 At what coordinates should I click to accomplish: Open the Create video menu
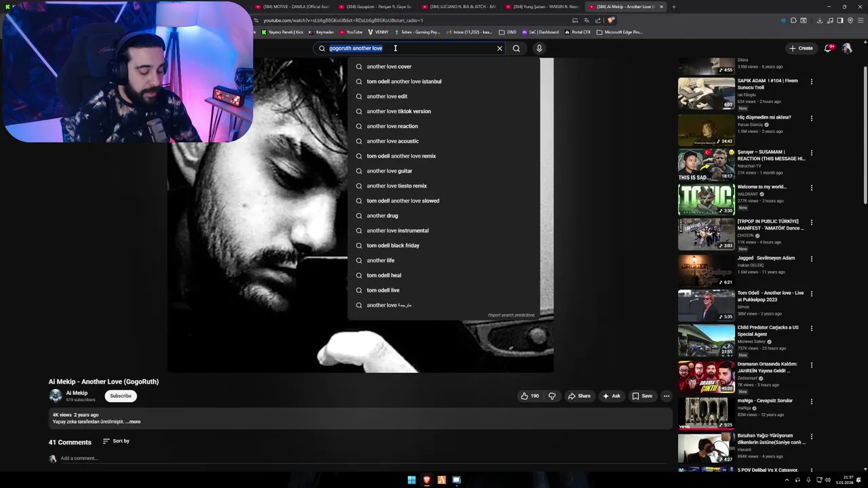click(x=801, y=48)
